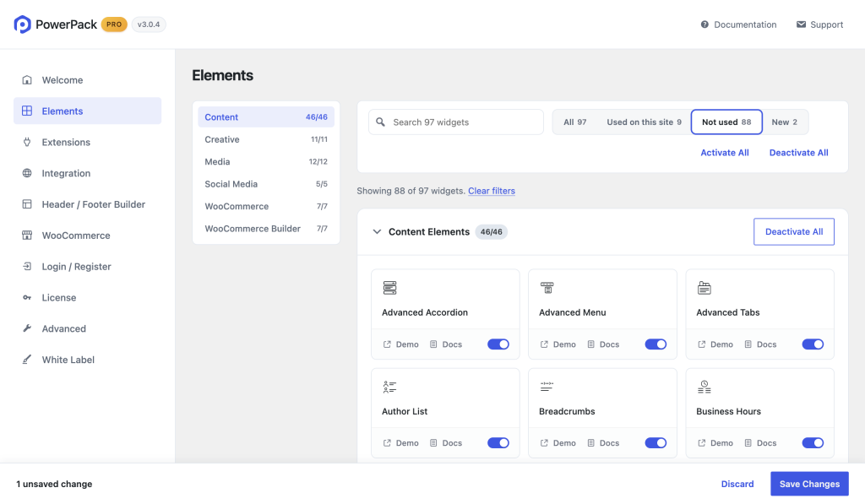Click the Integration globe icon

[26, 173]
